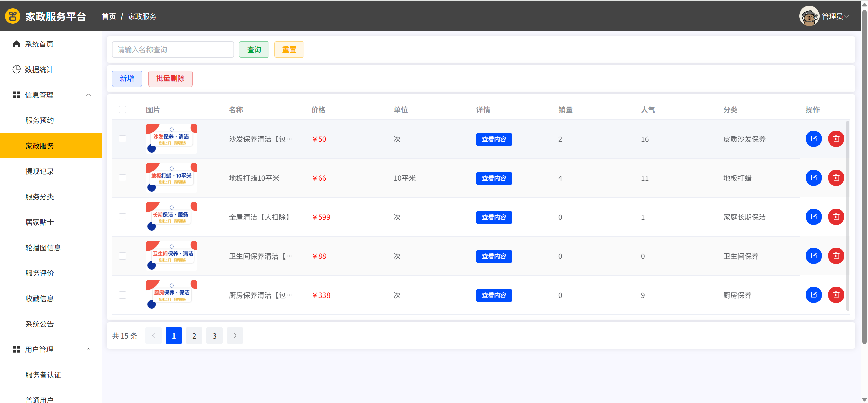
Task: Click edit icon for 厨房保养清洁 row
Action: pyautogui.click(x=813, y=295)
